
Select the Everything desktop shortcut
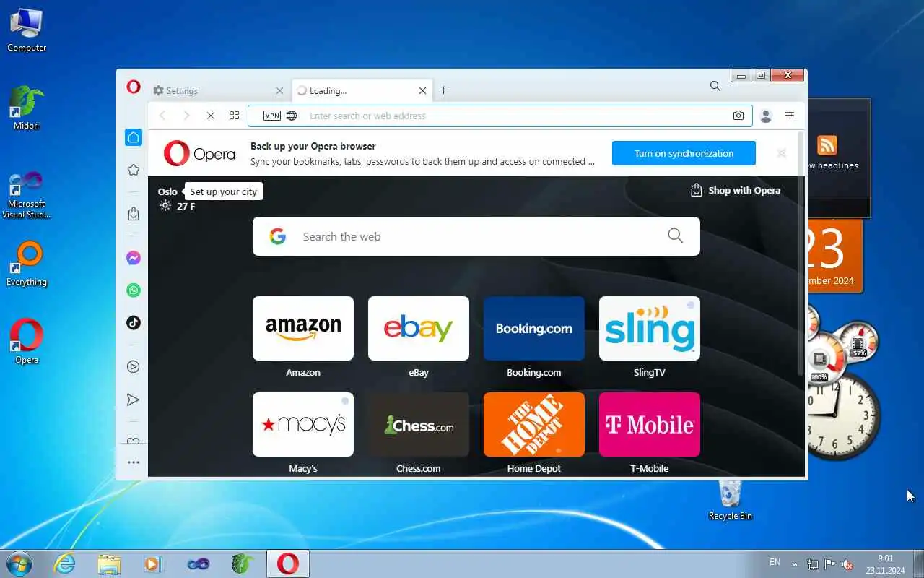27,264
